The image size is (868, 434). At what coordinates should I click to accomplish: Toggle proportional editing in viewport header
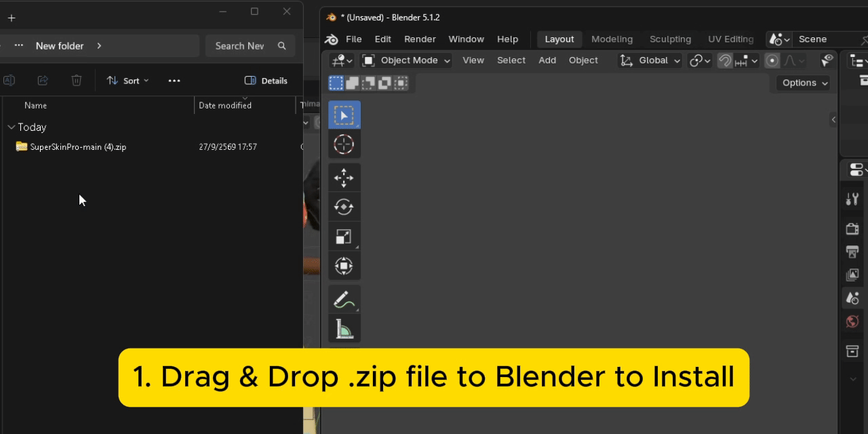tap(772, 60)
